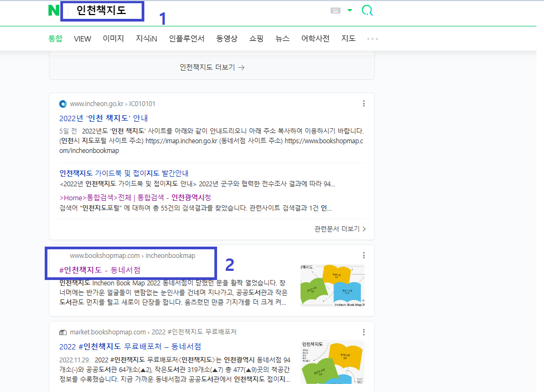
Task: Switch to the 지도 tab
Action: pos(348,39)
